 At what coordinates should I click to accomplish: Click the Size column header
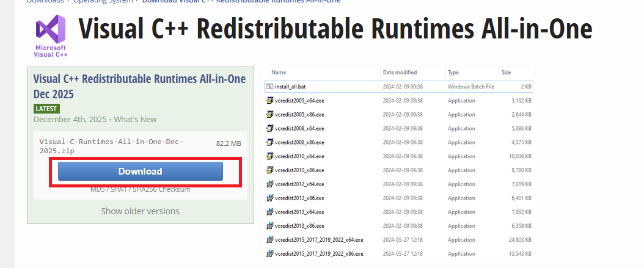506,72
